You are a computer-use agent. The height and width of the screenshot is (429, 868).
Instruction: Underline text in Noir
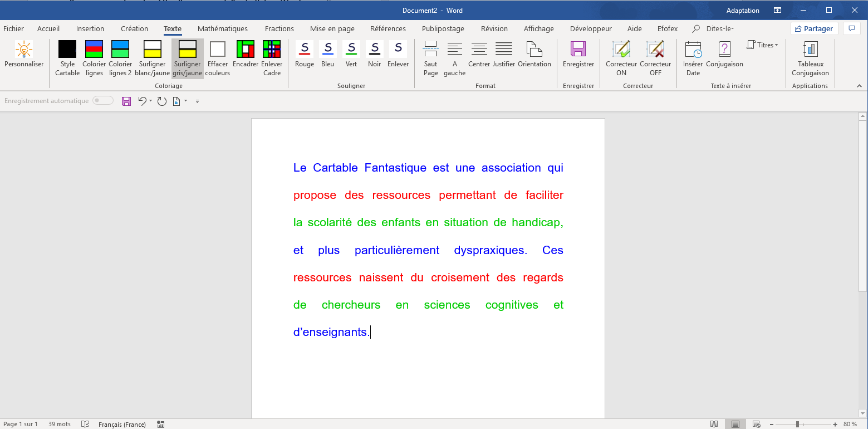coord(375,54)
